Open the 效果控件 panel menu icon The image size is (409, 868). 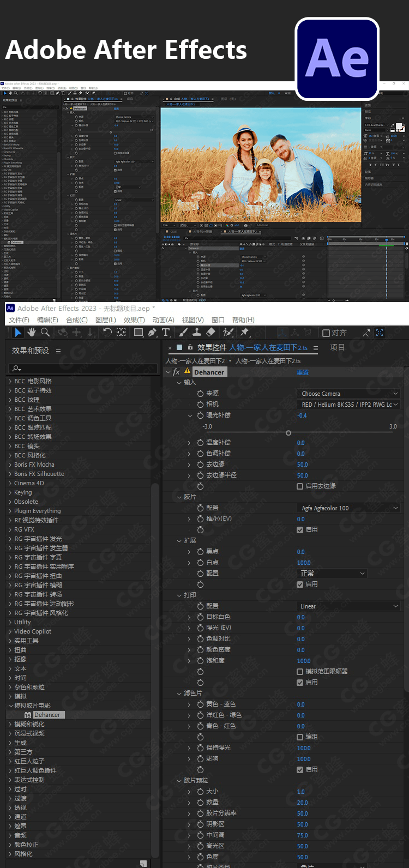[315, 348]
